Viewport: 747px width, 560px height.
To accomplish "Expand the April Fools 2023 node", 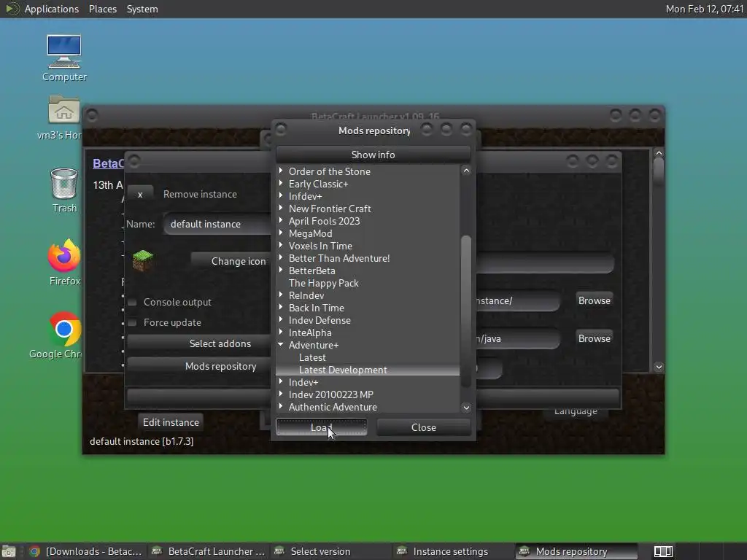I will coord(281,220).
